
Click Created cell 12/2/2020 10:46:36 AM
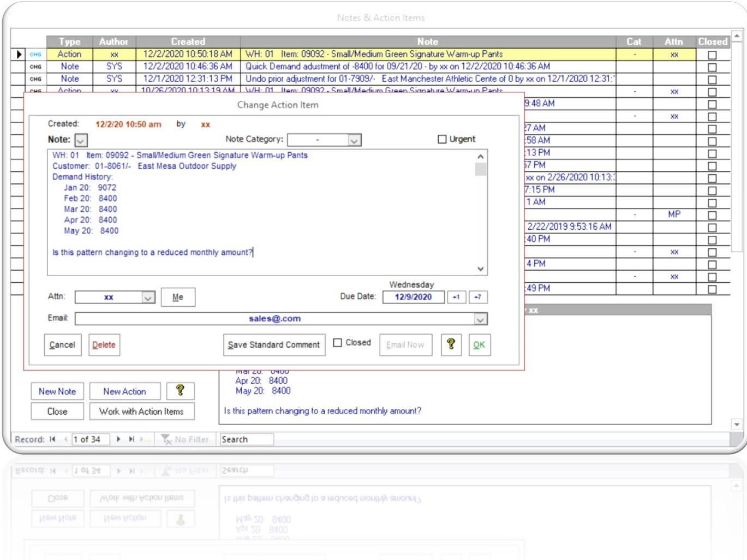pyautogui.click(x=188, y=67)
